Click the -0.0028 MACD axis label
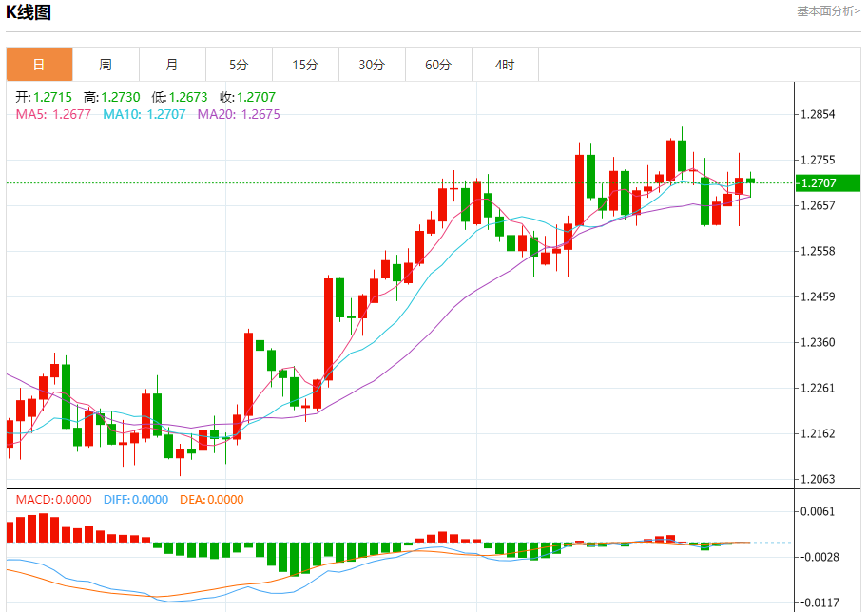Viewport: 868px width, 612px height. coord(820,557)
